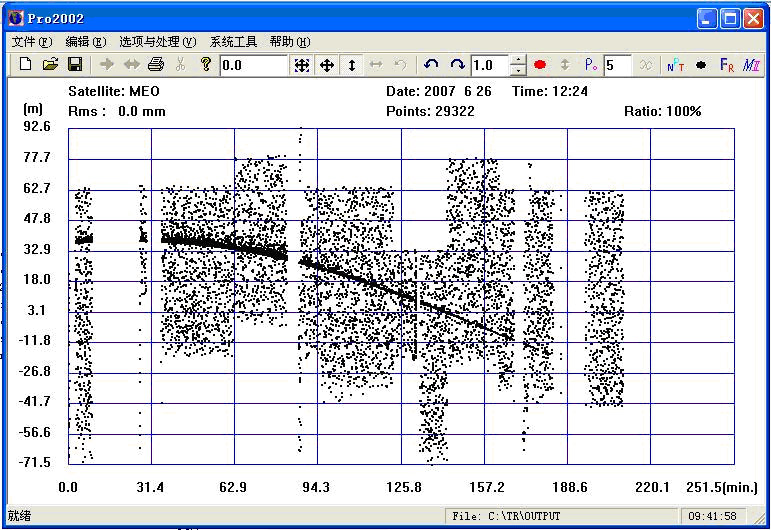This screenshot has height=530, width=771.
Task: Open the 帮助(H) menu
Action: tap(290, 42)
